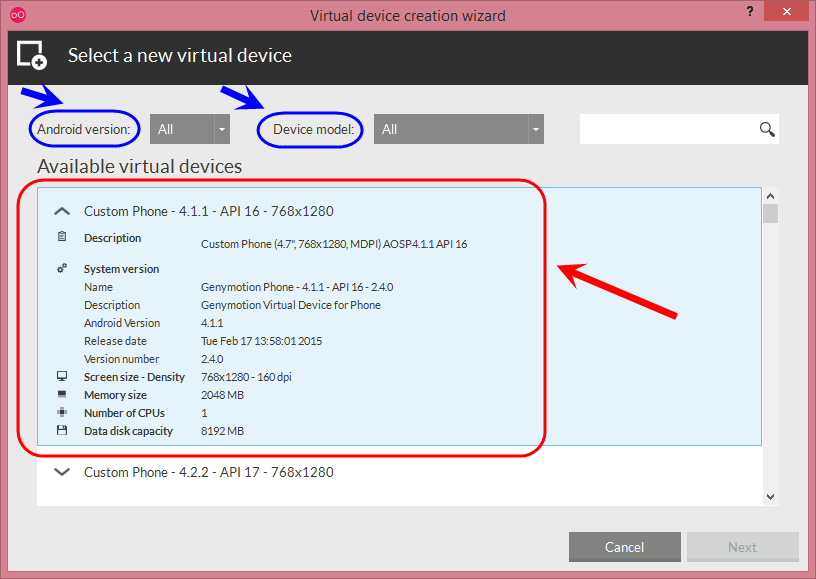Click the Next button
This screenshot has width=816, height=579.
(x=743, y=547)
